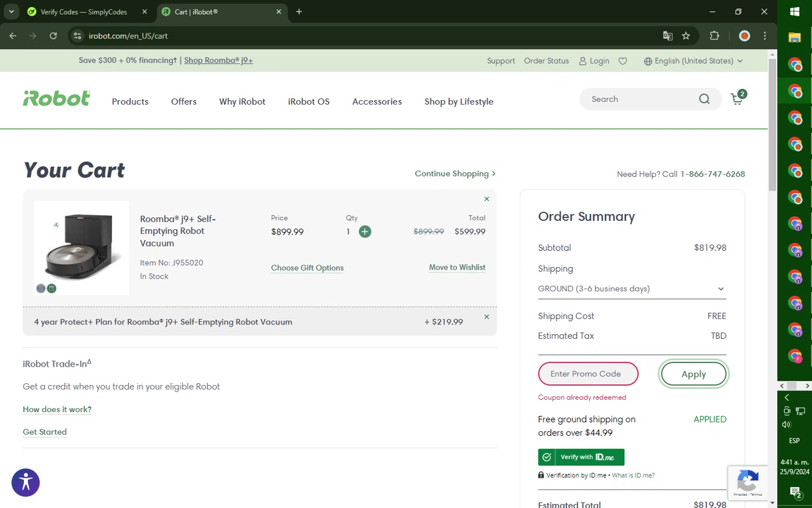This screenshot has width=812, height=508.
Task: Bookmark this page with star icon
Action: pyautogui.click(x=686, y=36)
